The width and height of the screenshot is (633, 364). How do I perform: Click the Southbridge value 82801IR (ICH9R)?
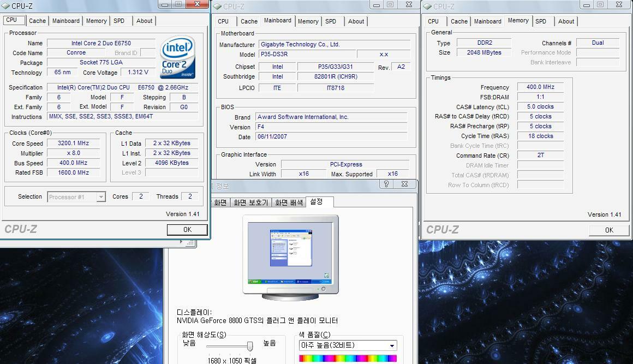336,76
